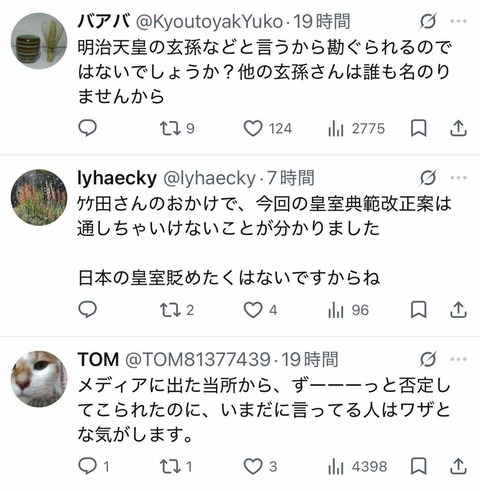Like the tweet with 124 likes
480x491 pixels.
pos(268,128)
